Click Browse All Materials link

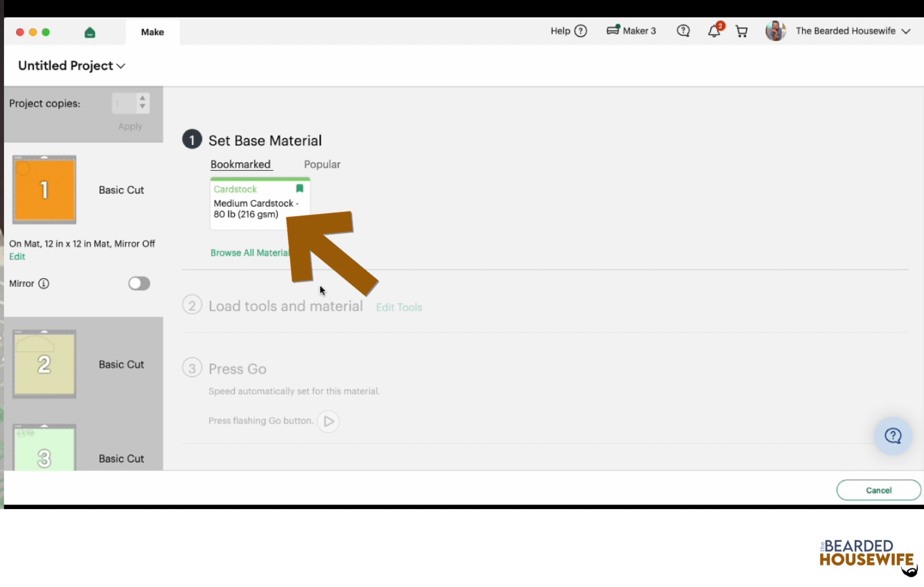(x=249, y=253)
